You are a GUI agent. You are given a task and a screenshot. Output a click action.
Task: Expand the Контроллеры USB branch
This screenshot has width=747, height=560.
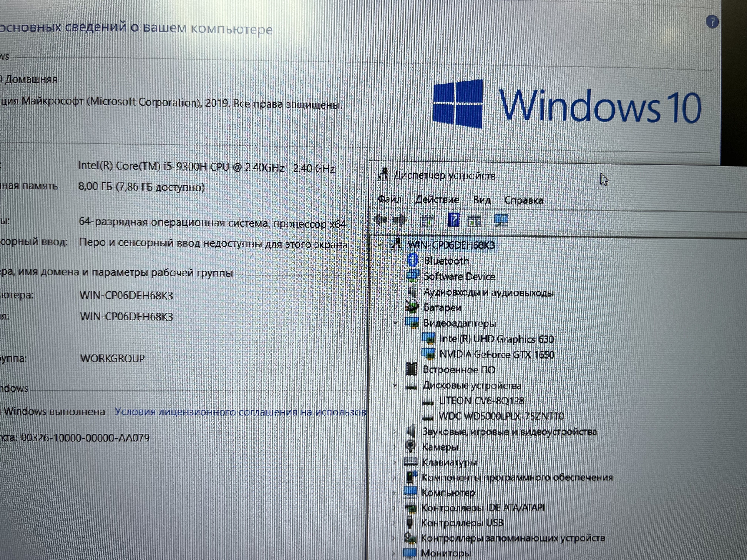394,523
